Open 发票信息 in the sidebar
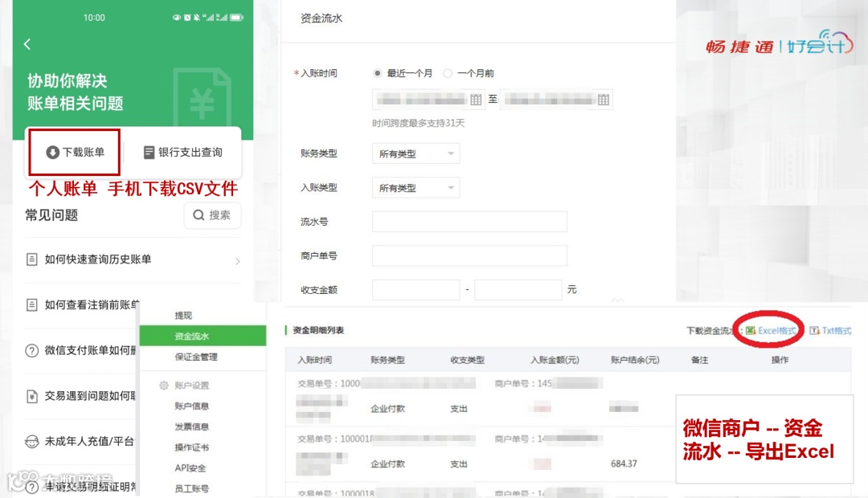 pos(191,427)
